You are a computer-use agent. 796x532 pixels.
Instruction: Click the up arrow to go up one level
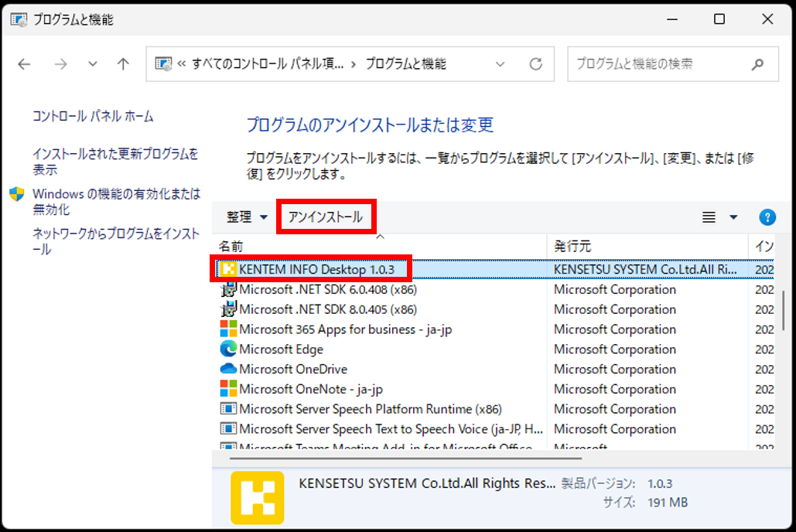tap(122, 64)
